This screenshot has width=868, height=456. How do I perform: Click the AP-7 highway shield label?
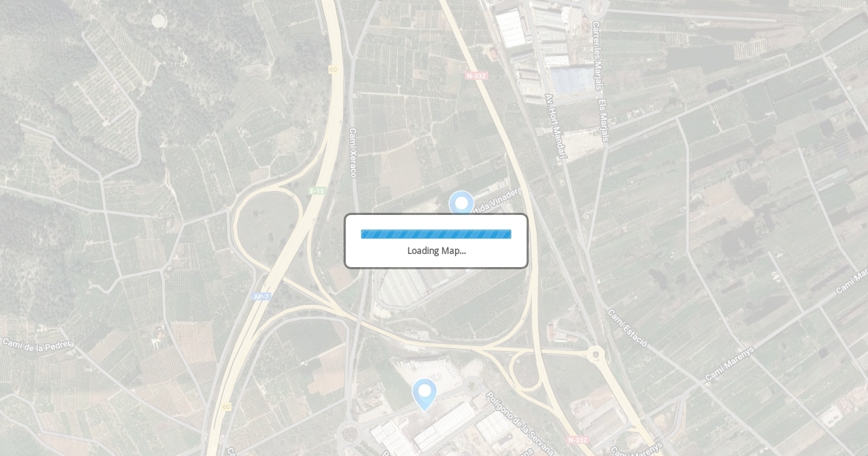pyautogui.click(x=261, y=297)
